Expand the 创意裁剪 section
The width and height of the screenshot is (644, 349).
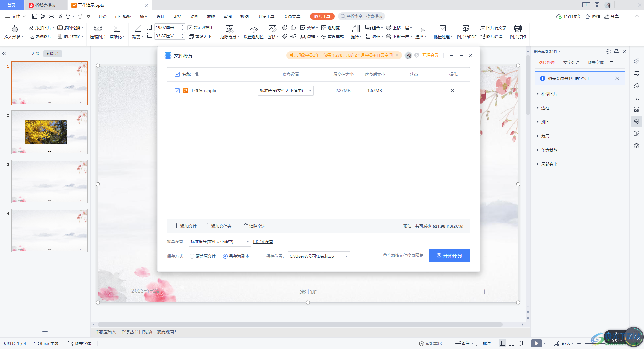(x=547, y=150)
